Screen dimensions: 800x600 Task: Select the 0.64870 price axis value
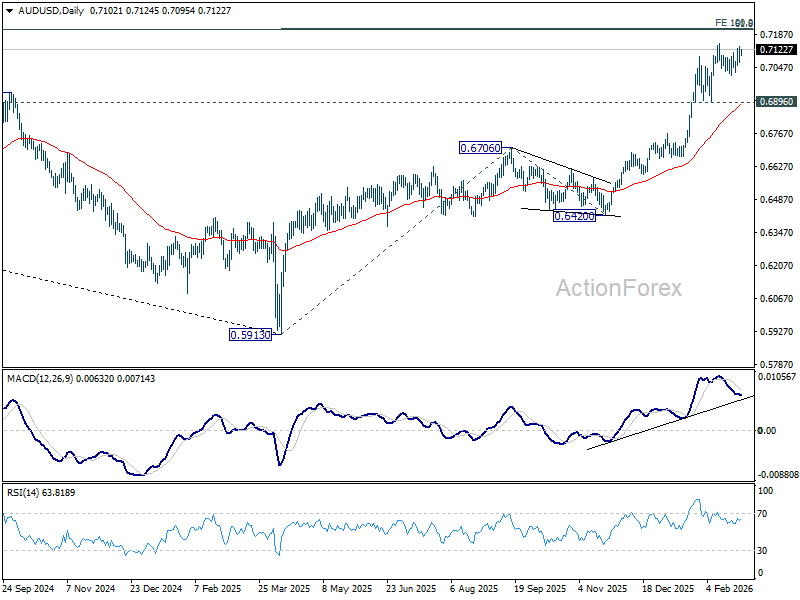coord(777,199)
